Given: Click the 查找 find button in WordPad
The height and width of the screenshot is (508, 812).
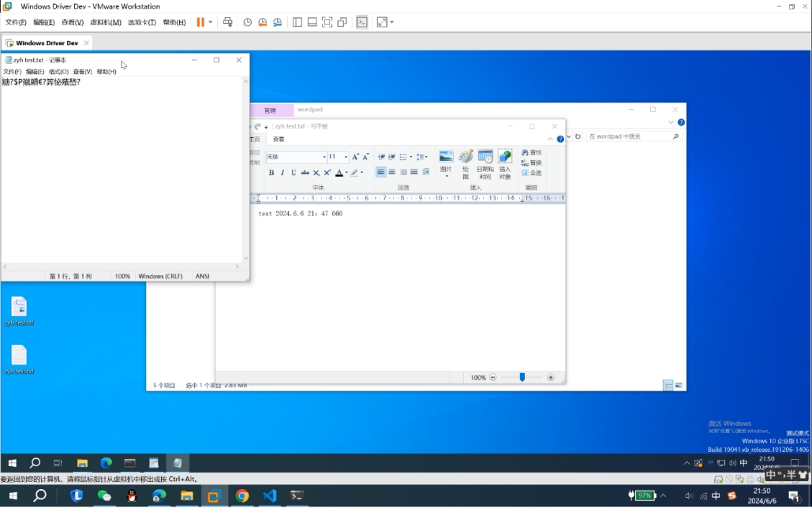Looking at the screenshot, I should click(x=531, y=152).
